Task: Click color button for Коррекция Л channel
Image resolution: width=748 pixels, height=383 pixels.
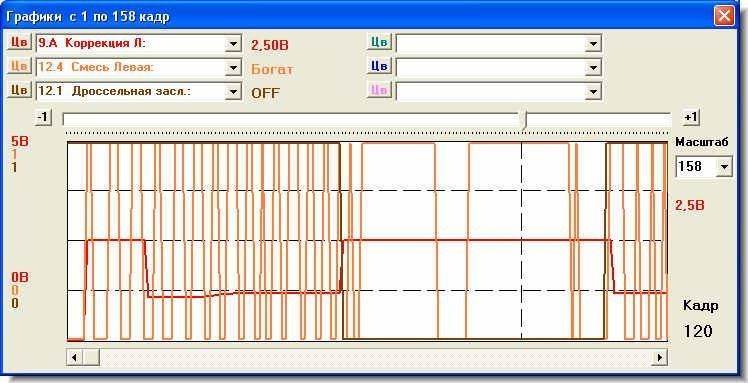Action: [19, 42]
